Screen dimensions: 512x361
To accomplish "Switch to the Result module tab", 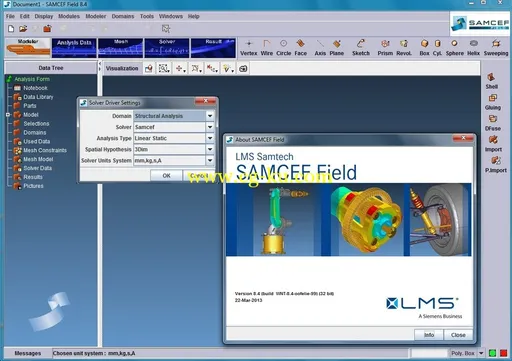I will [x=213, y=48].
